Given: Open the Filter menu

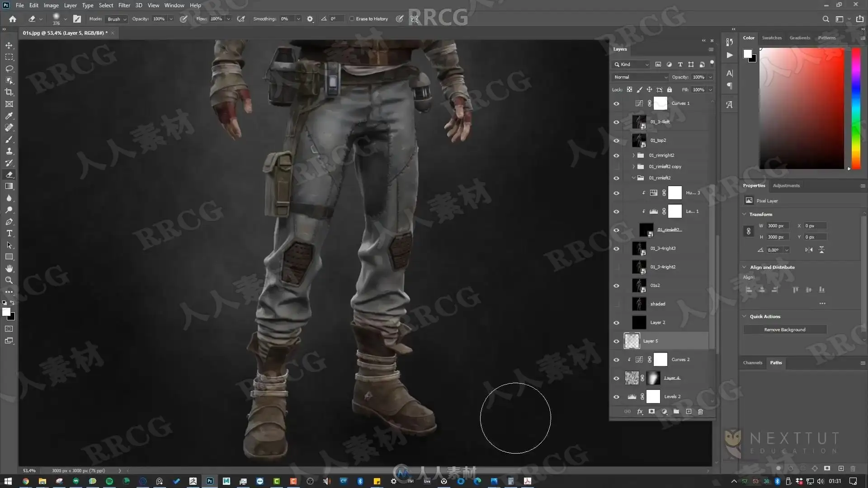Looking at the screenshot, I should [124, 5].
